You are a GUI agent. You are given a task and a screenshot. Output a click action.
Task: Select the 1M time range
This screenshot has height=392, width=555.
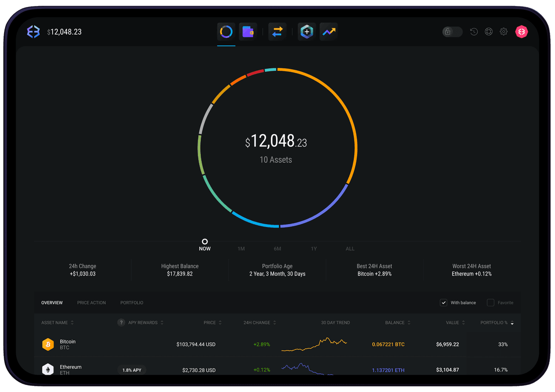tap(241, 249)
